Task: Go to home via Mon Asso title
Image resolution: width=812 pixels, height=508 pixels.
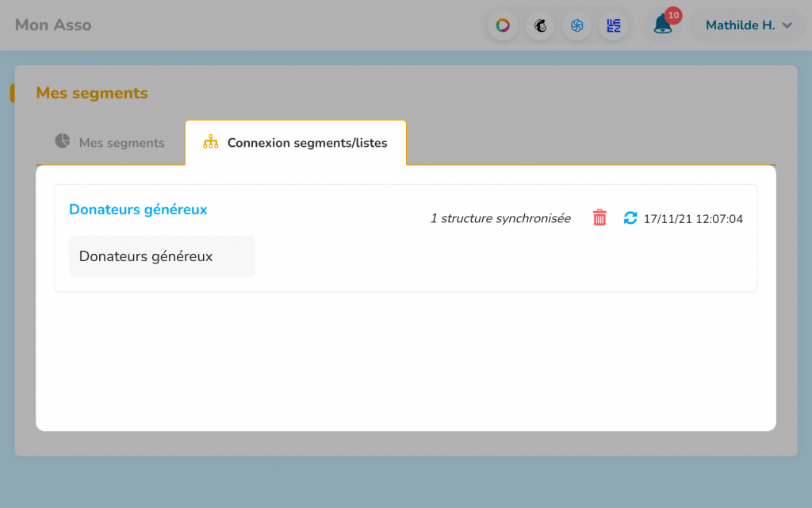Action: (x=53, y=25)
